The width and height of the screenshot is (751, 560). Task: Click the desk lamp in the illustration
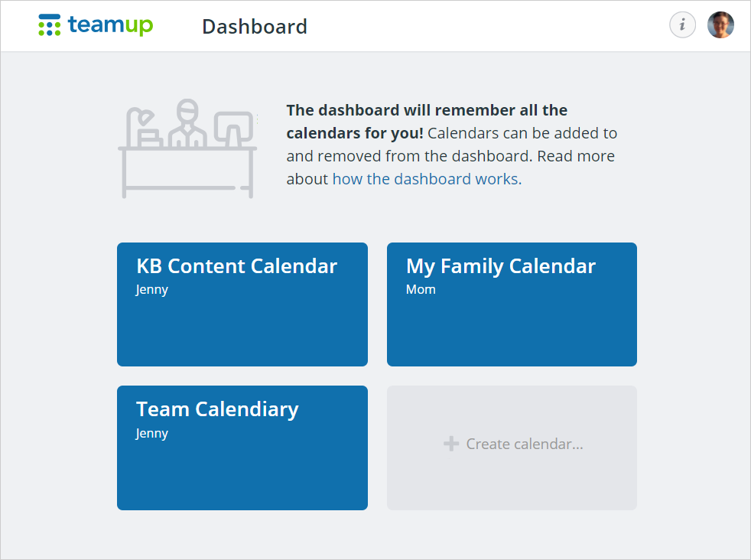pos(144,127)
